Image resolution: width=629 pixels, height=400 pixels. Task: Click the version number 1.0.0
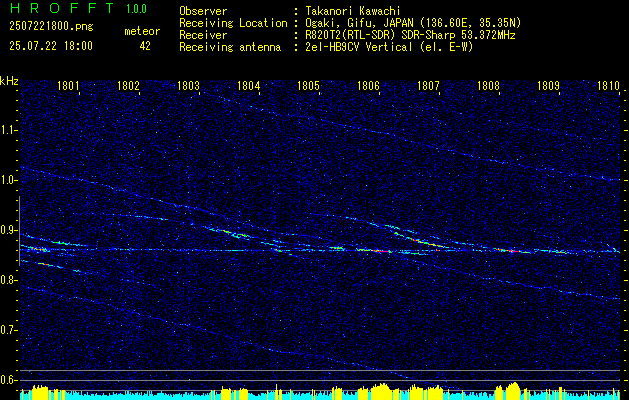(136, 8)
